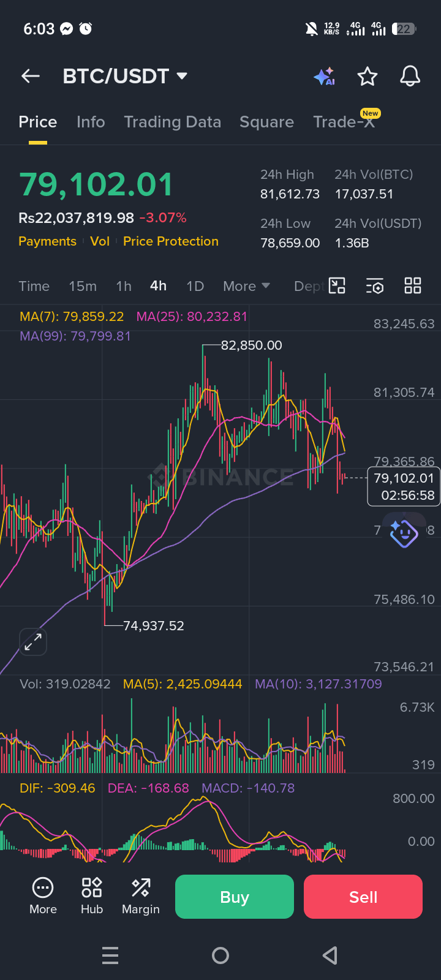The height and width of the screenshot is (980, 441).
Task: Open the Depth chart view
Action: click(x=308, y=286)
